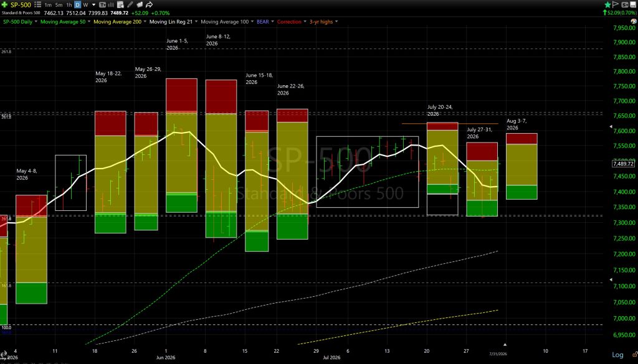This screenshot has width=638, height=364.
Task: Click the June 15-18, 2026 label
Action: coord(259,78)
